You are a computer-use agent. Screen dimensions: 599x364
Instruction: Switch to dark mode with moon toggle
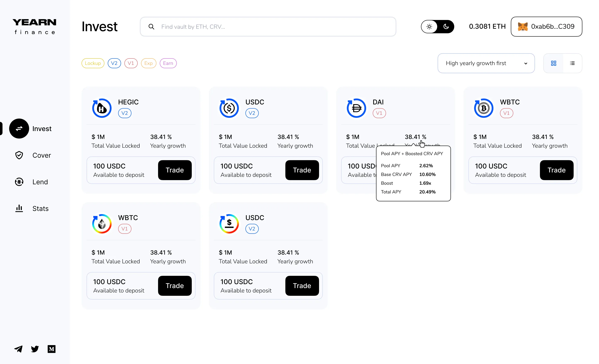446,26
